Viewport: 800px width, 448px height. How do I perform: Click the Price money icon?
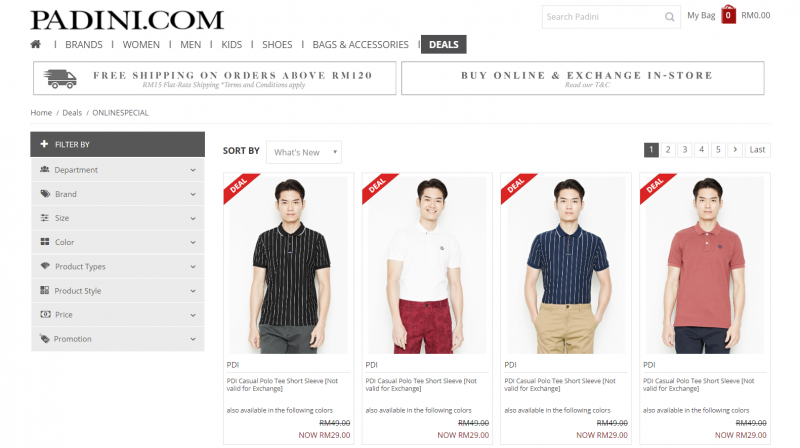point(45,314)
